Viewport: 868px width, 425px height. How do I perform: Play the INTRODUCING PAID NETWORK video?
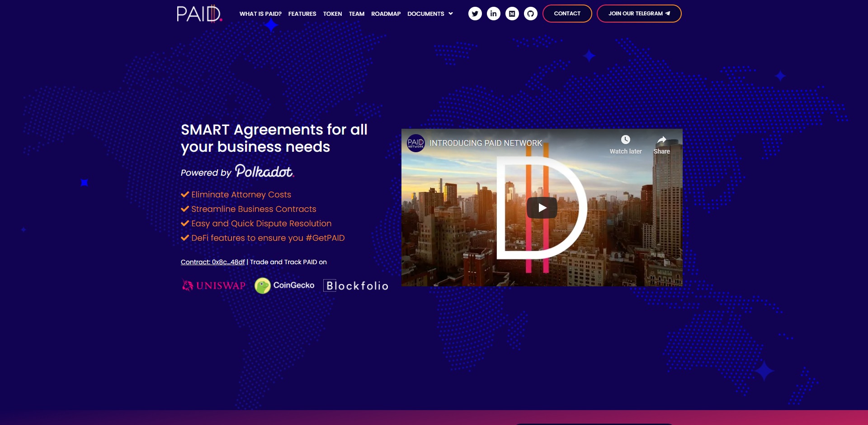click(542, 207)
